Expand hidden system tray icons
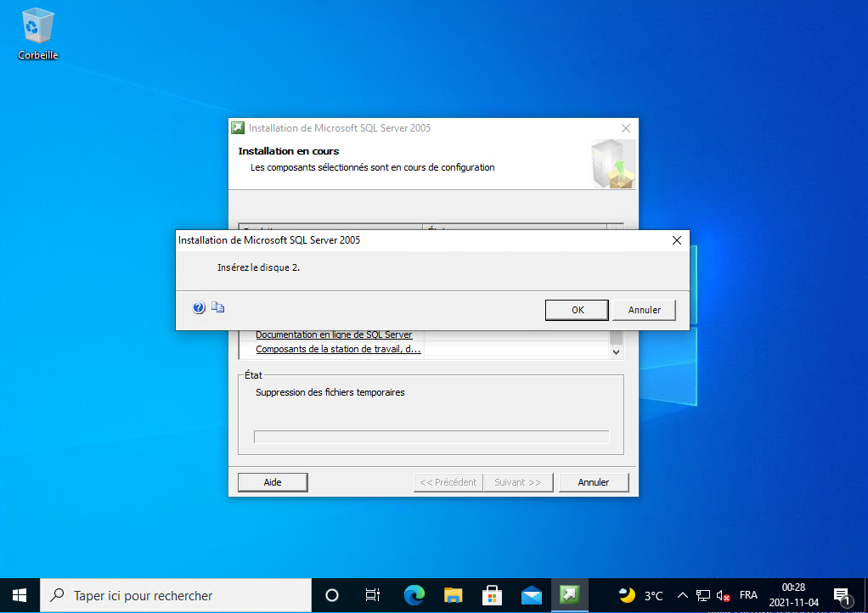 pyautogui.click(x=682, y=595)
